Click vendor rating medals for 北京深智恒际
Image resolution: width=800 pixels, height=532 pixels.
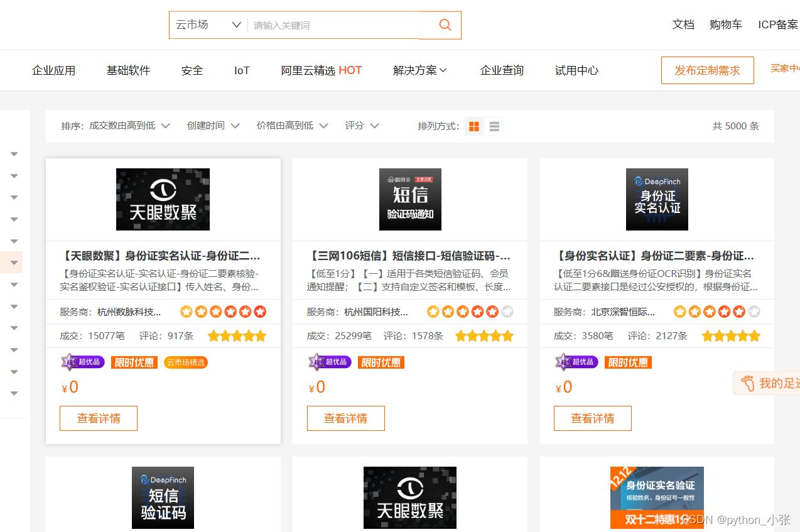point(716,312)
